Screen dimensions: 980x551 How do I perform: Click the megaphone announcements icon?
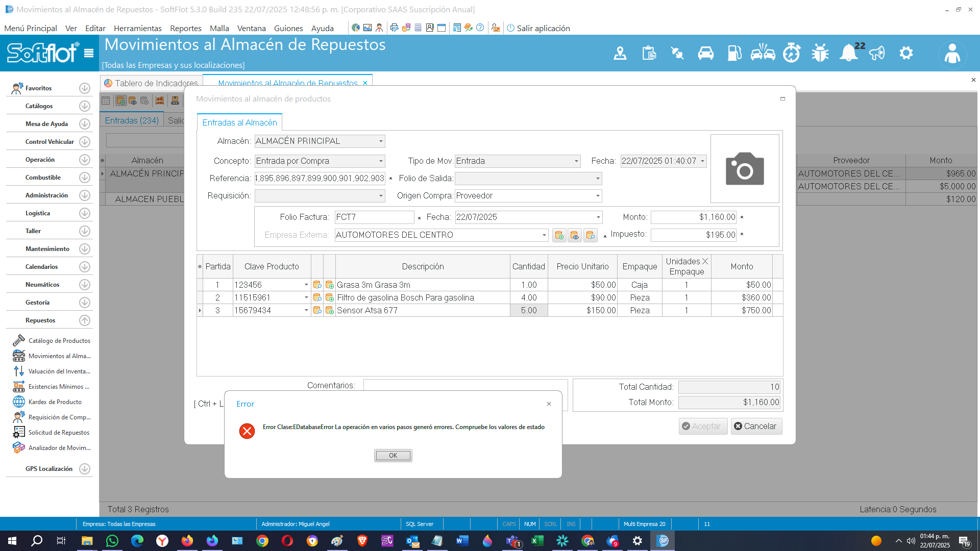click(x=877, y=53)
